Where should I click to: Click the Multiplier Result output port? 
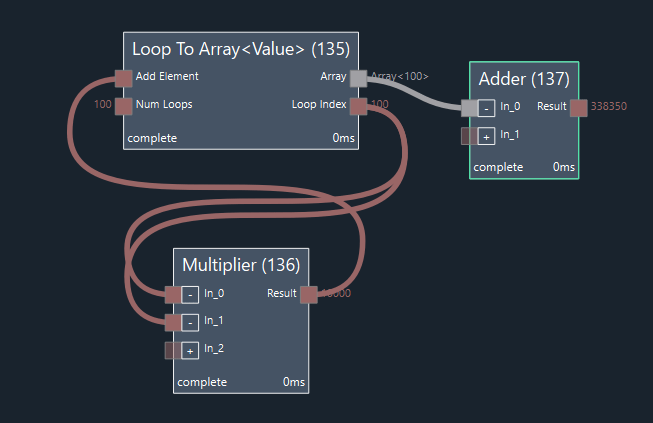pos(308,294)
